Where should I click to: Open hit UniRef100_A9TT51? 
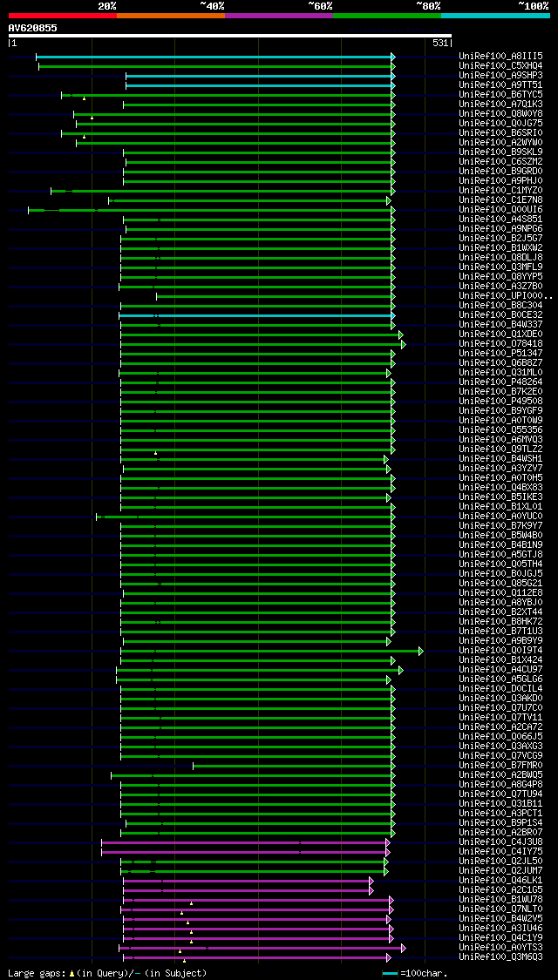tap(500, 85)
